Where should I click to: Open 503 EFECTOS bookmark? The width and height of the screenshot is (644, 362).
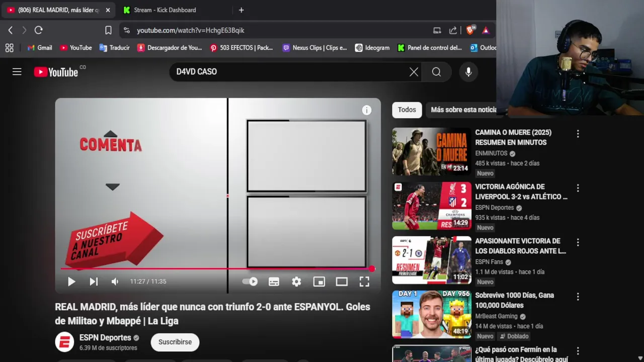[x=242, y=48]
